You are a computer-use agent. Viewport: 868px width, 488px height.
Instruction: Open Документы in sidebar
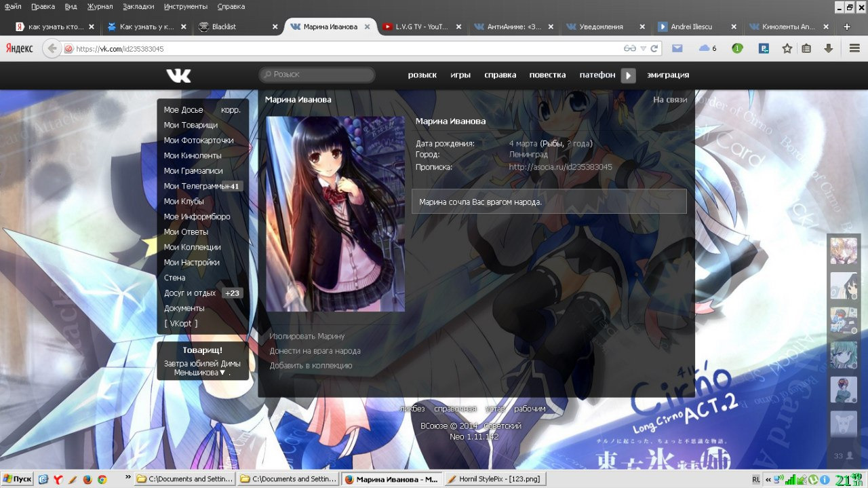[184, 308]
